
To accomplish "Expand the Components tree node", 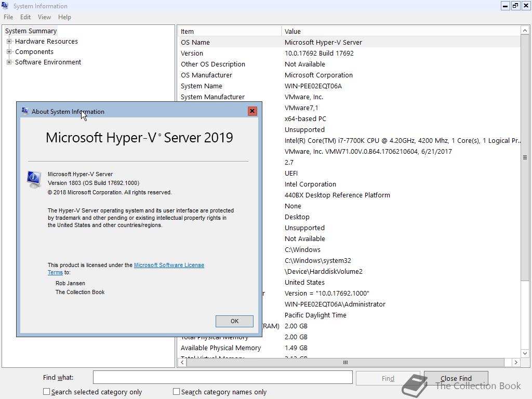I will [9, 52].
